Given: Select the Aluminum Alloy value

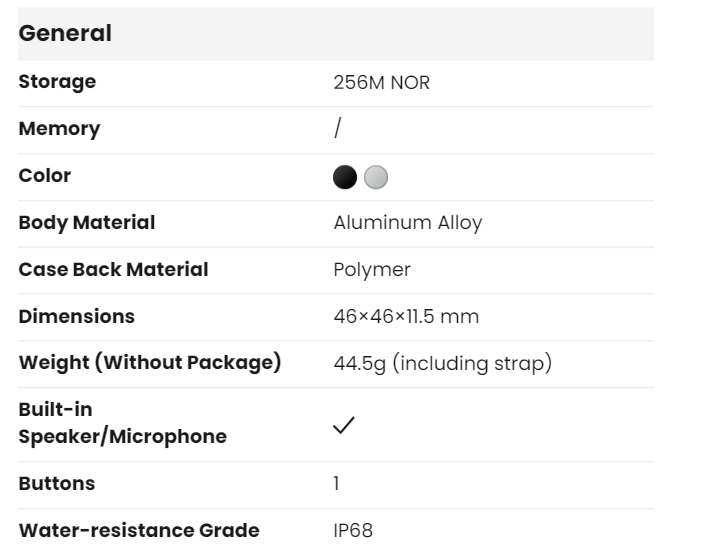Looking at the screenshot, I should click(408, 223).
